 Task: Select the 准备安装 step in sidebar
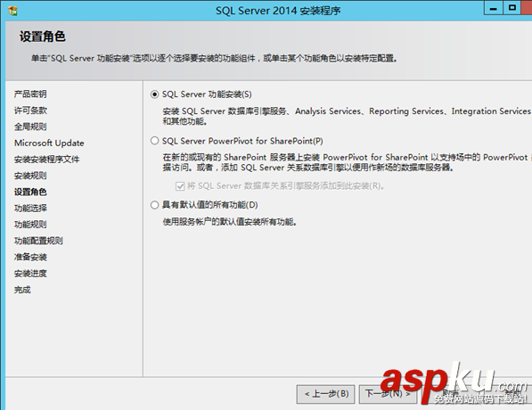point(30,257)
